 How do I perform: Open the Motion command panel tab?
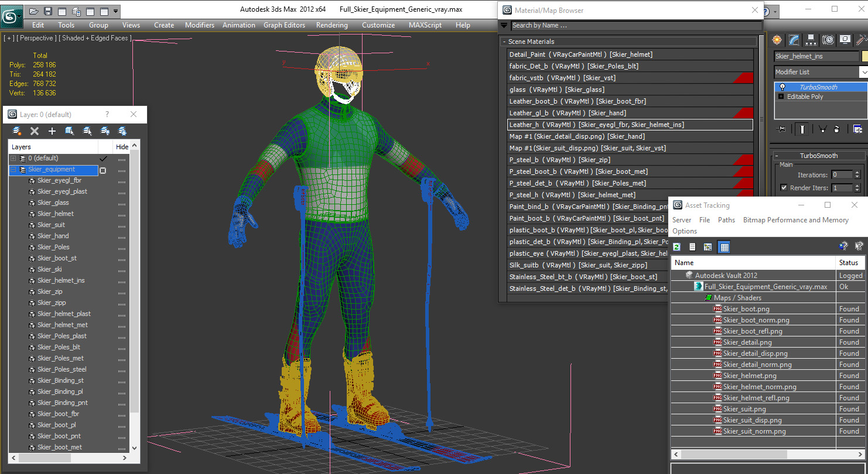828,40
